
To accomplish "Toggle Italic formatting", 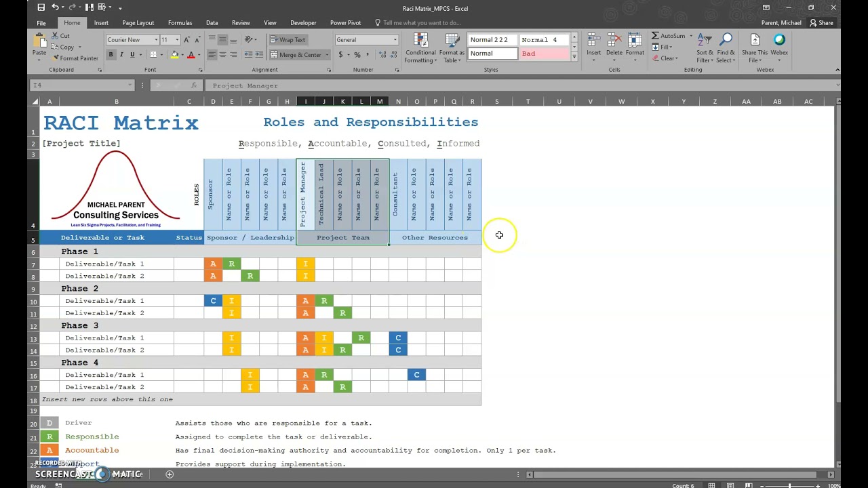I will (121, 55).
